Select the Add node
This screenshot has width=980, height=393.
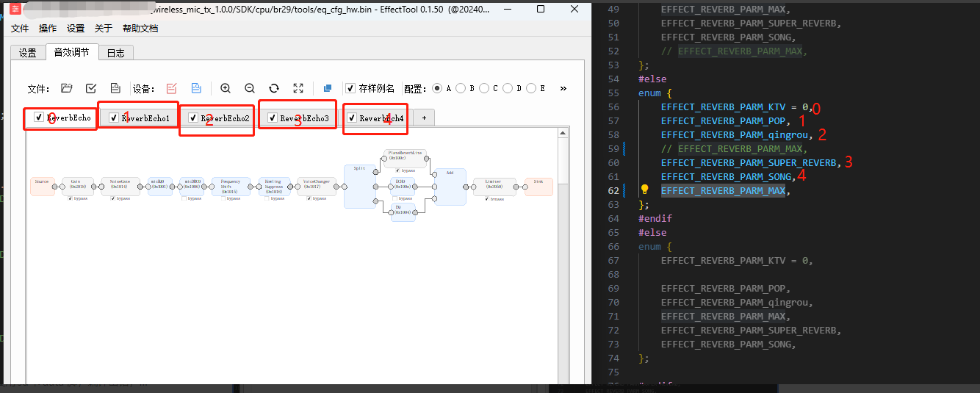coord(450,187)
